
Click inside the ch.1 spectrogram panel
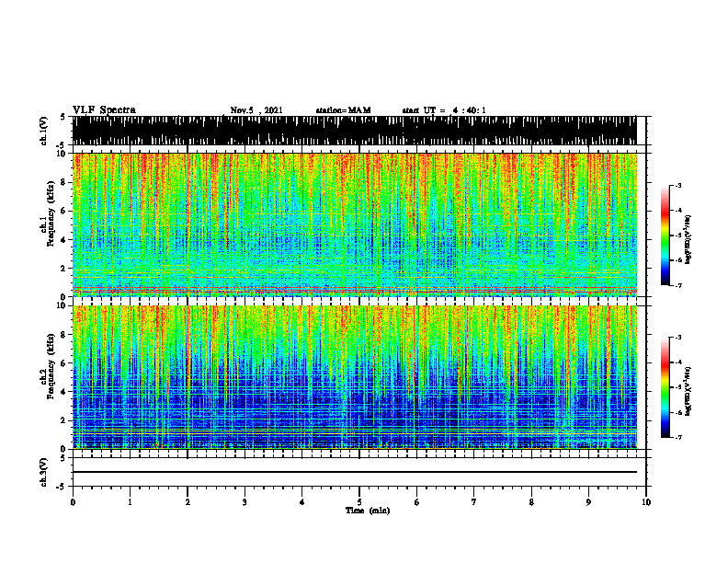(x=354, y=224)
